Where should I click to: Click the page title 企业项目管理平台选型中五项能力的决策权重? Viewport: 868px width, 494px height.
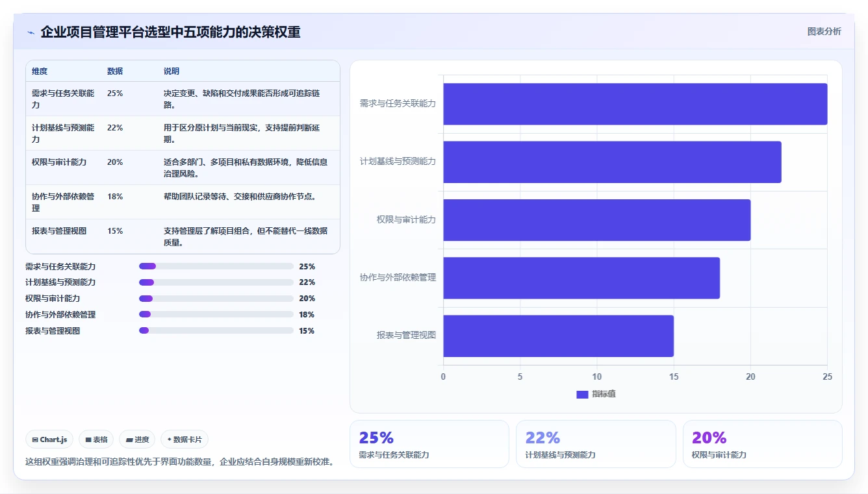170,32
